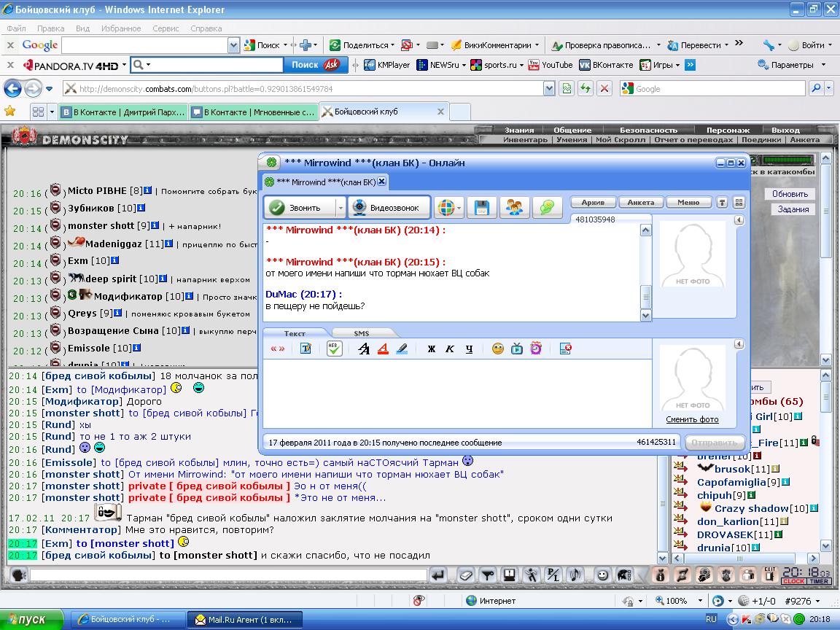Open the Сервис menu
This screenshot has height=630, width=840.
(x=166, y=28)
